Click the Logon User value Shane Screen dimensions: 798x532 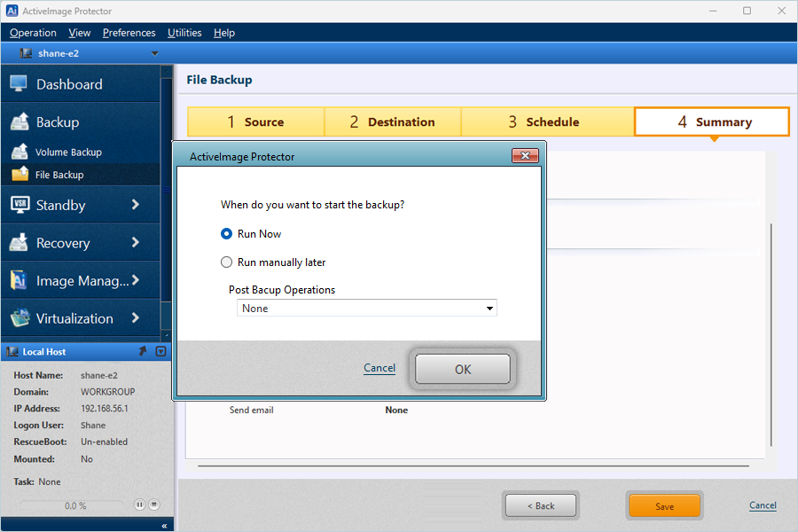tap(93, 425)
